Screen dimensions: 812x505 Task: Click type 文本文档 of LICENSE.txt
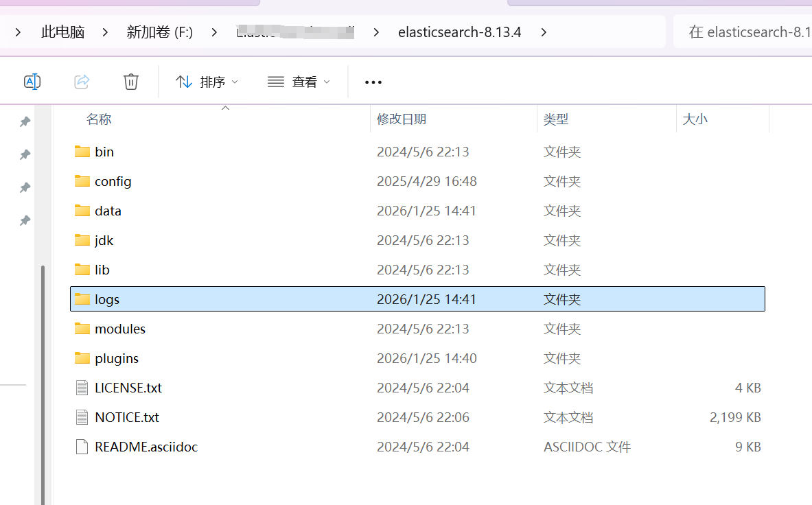pyautogui.click(x=568, y=388)
